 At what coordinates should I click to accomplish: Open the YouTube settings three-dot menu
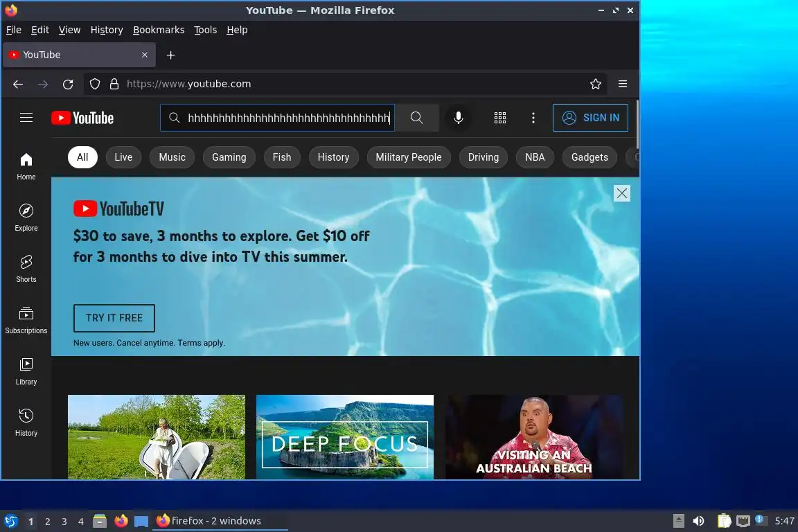(533, 118)
